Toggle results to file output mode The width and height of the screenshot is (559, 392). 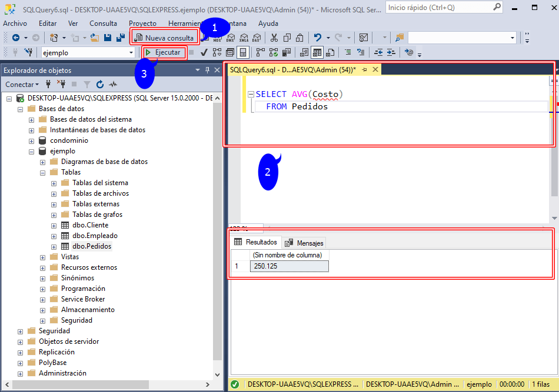[x=329, y=52]
